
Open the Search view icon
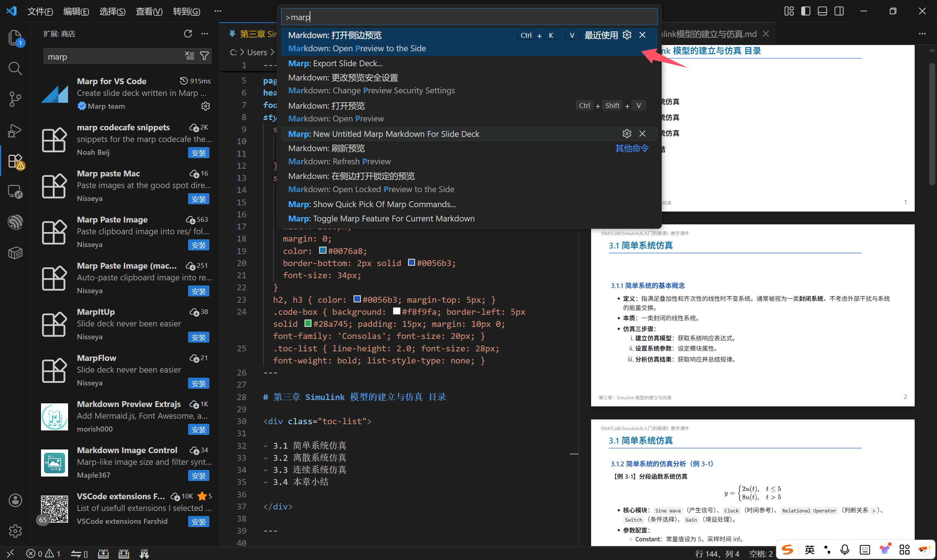tap(15, 69)
